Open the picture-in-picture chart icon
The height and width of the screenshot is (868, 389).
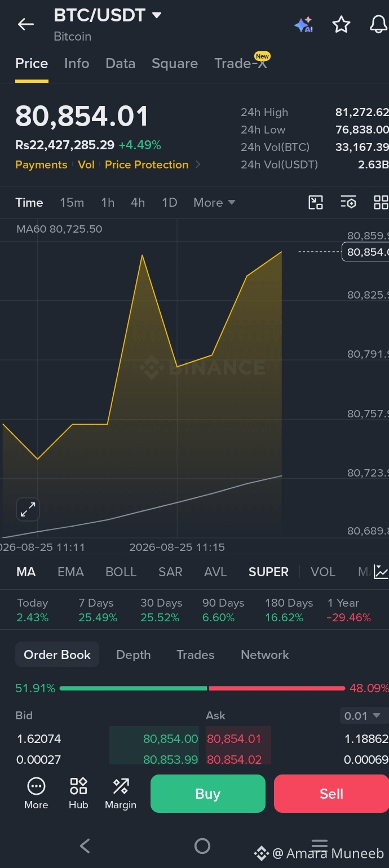316,203
